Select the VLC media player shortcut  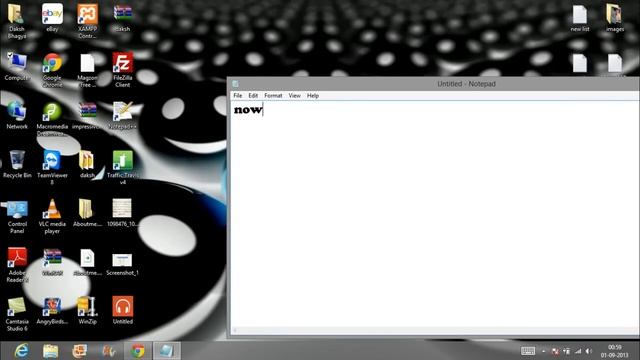pos(52,216)
